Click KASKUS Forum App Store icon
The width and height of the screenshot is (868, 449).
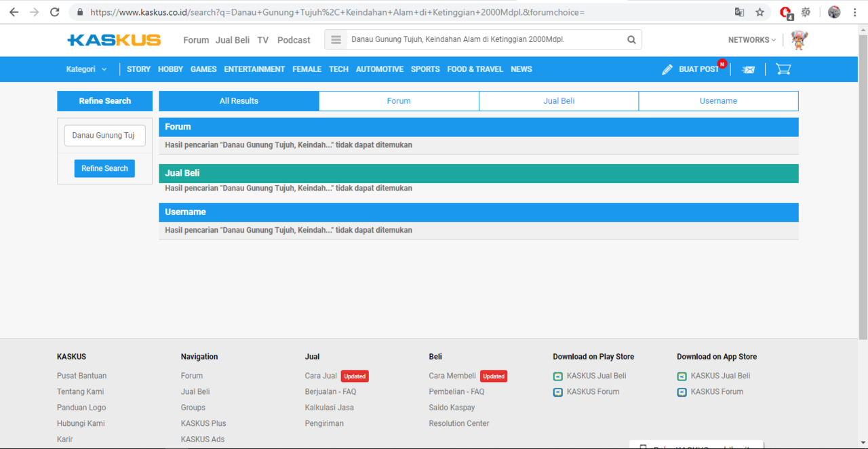point(682,392)
